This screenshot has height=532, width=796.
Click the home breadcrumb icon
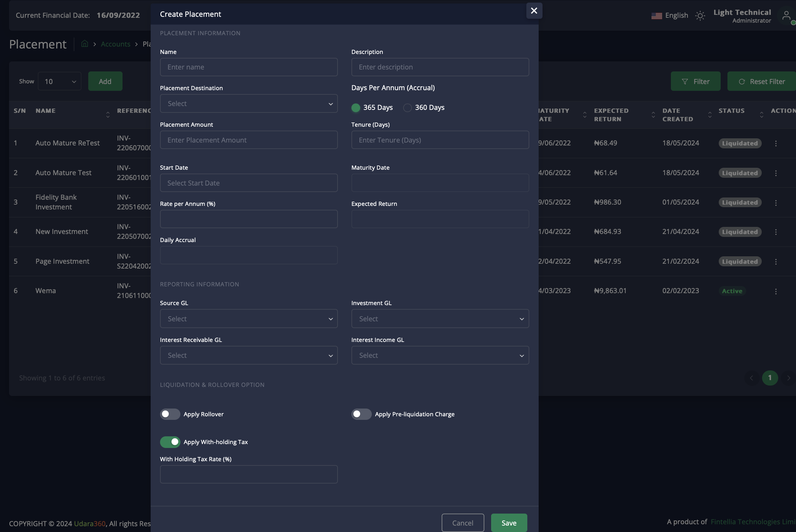coord(84,44)
